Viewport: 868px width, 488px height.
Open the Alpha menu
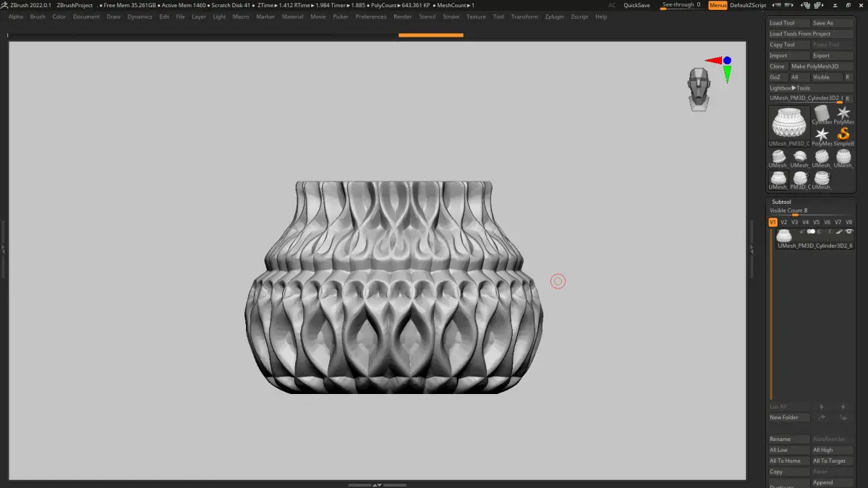point(16,17)
